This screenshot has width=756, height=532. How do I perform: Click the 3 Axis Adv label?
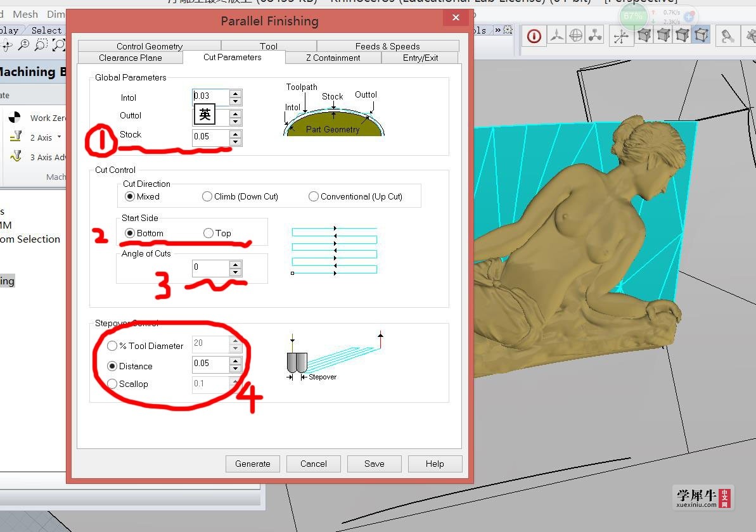tap(48, 157)
